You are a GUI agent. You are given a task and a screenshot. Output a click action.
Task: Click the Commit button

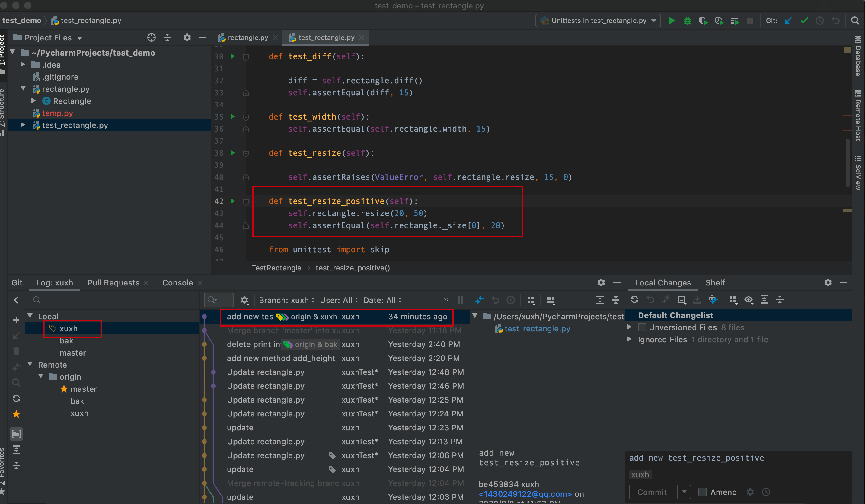pyautogui.click(x=652, y=492)
